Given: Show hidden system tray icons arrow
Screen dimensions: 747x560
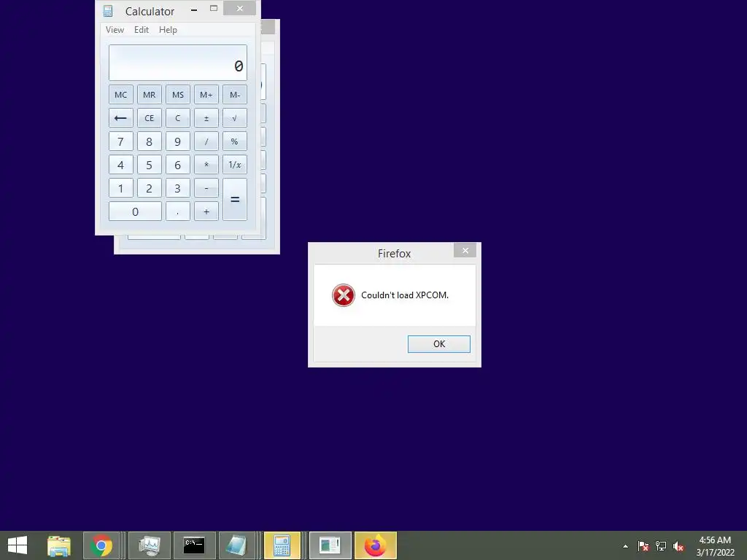Looking at the screenshot, I should tap(625, 546).
